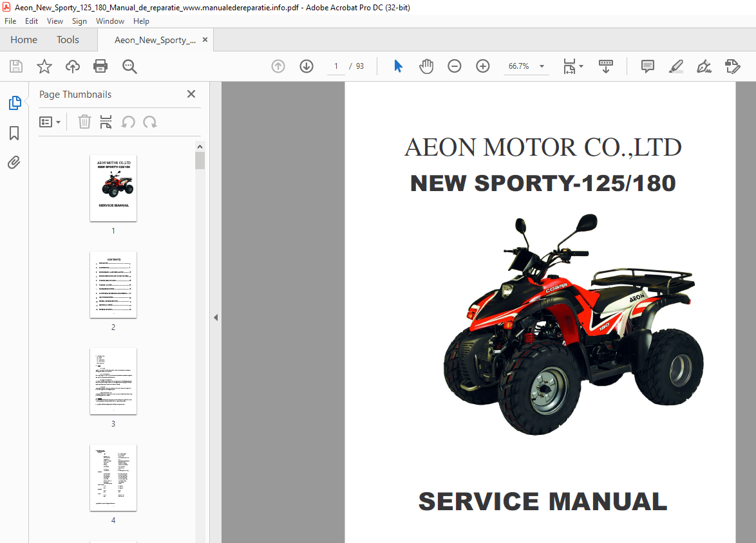Select page 1 thumbnail
Image resolution: width=756 pixels, height=543 pixels.
click(113, 189)
